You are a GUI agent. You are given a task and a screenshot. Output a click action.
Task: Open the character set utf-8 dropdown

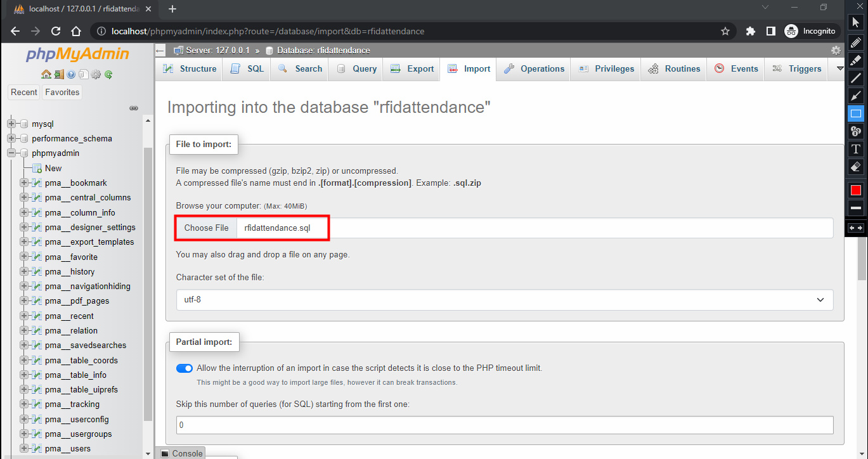point(504,299)
